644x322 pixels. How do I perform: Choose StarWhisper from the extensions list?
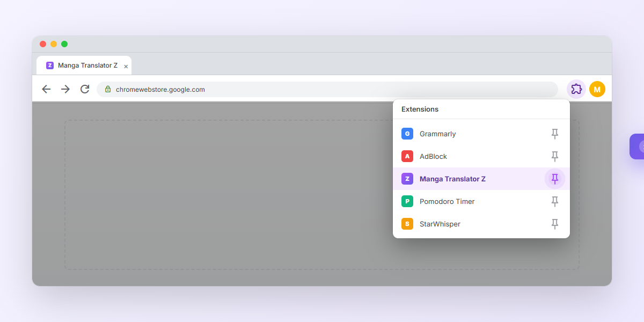[x=440, y=224]
